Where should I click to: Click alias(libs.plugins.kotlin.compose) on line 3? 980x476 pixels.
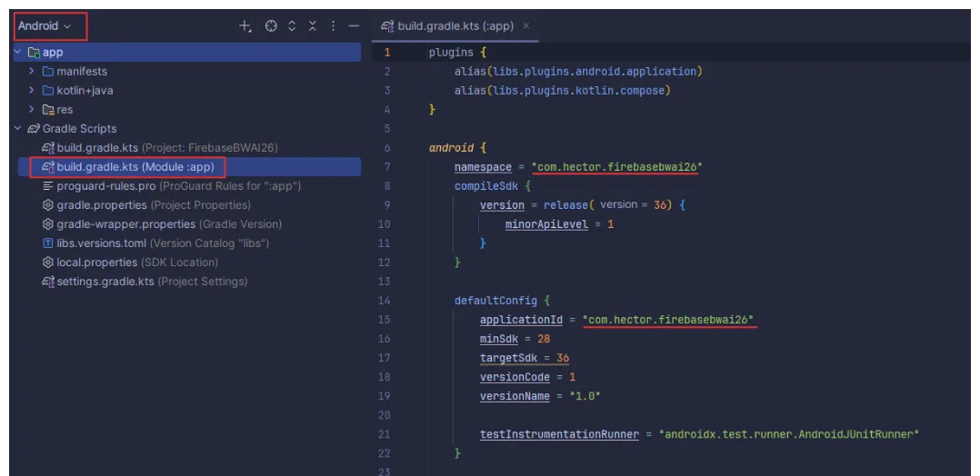pyautogui.click(x=563, y=90)
